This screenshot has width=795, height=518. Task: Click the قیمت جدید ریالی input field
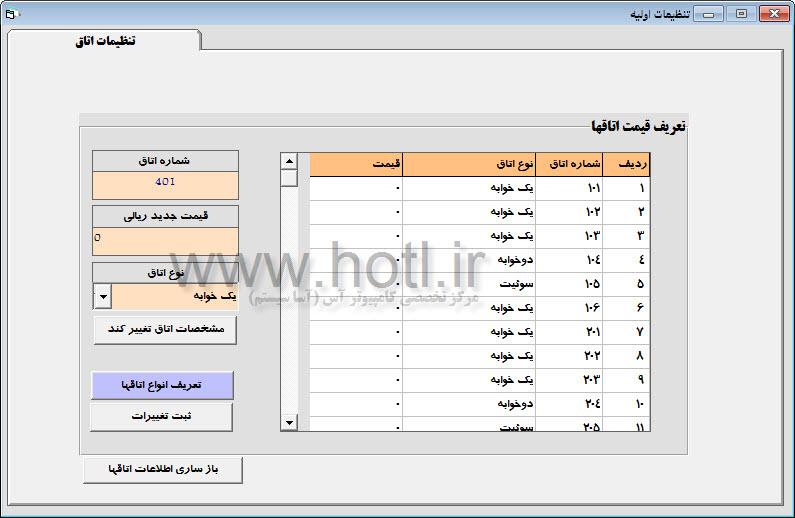coord(165,241)
